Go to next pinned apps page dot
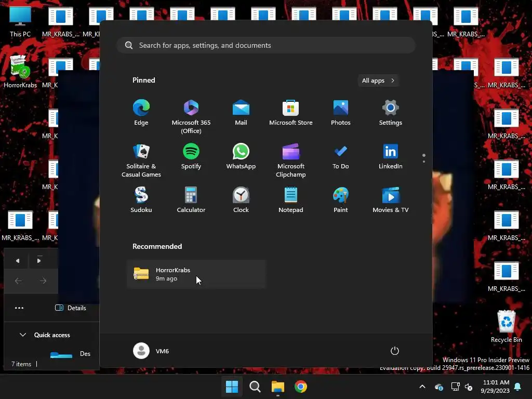Screen dimensions: 532x399 click(x=424, y=162)
